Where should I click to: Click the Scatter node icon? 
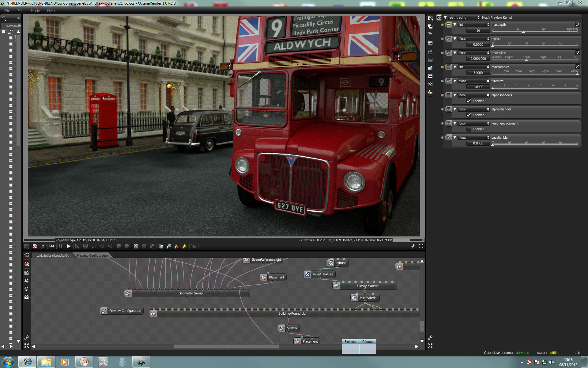(282, 328)
